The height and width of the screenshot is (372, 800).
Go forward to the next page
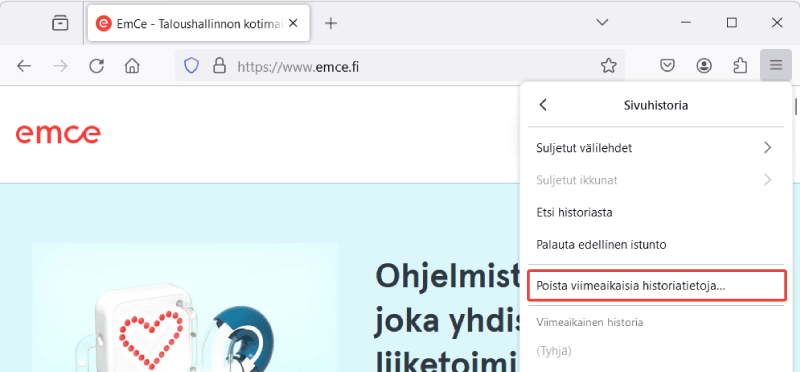pos(60,65)
